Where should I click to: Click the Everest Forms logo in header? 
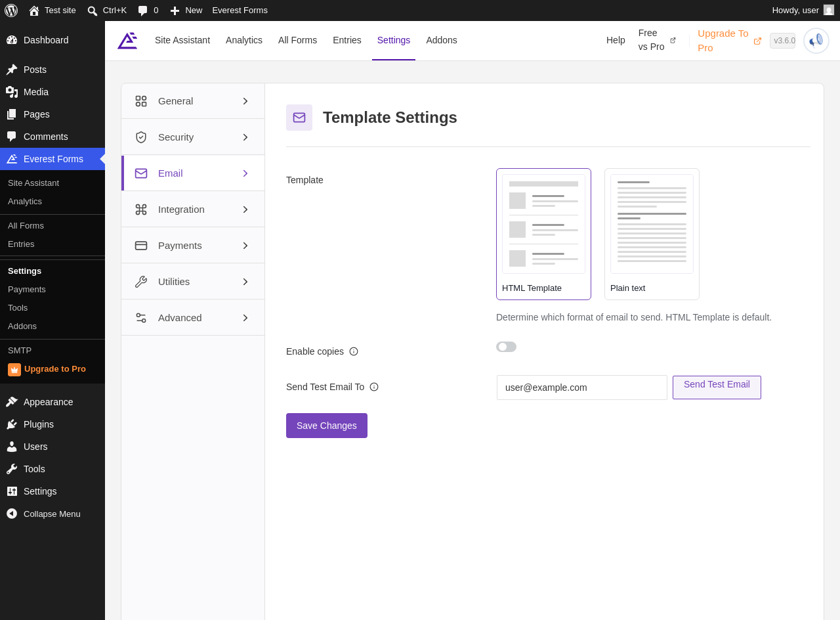127,41
